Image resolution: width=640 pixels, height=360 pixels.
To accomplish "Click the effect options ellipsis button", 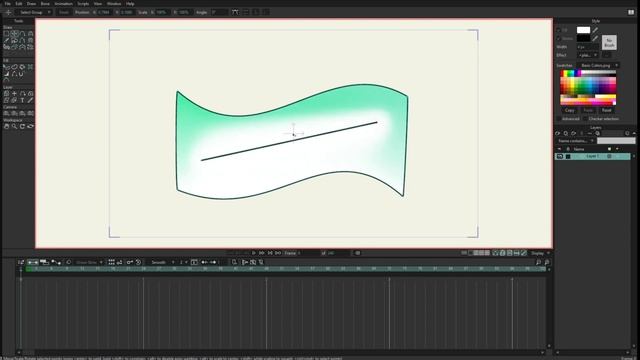I will 607,55.
